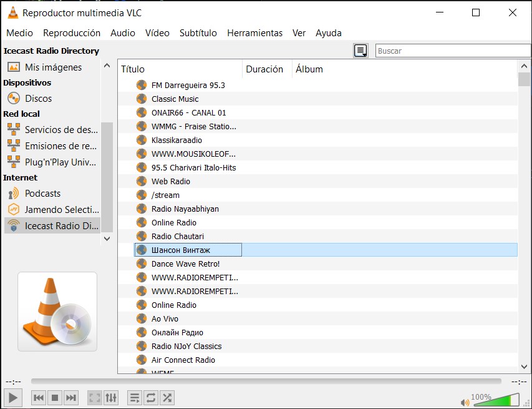Select Онлайн Радио station

[317, 333]
